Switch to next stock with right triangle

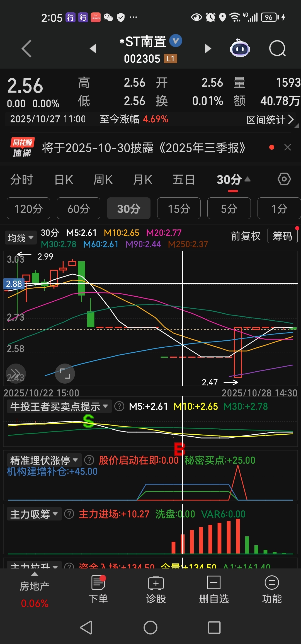(208, 49)
